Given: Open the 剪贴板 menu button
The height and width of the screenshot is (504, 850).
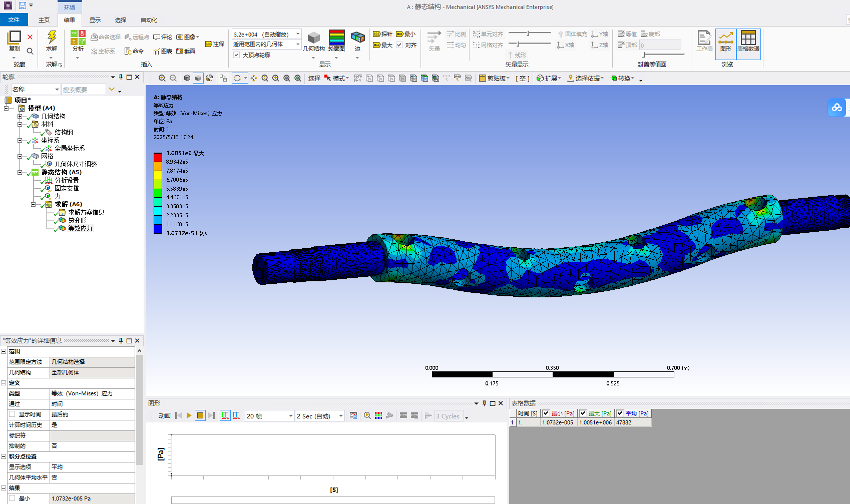Looking at the screenshot, I should (x=494, y=78).
